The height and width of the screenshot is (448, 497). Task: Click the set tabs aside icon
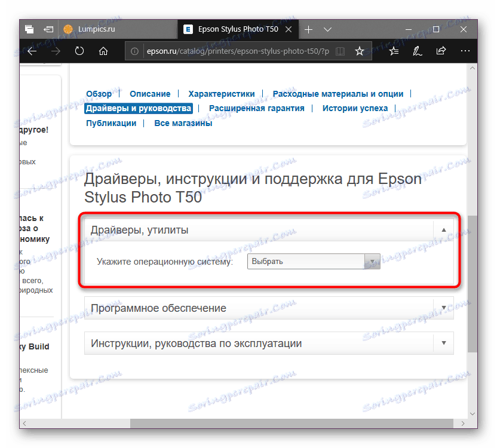(48, 29)
